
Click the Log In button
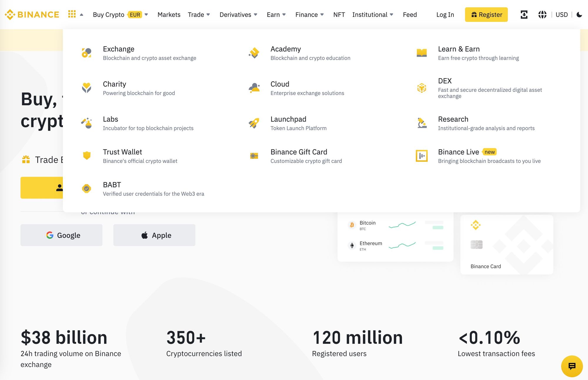pyautogui.click(x=445, y=15)
